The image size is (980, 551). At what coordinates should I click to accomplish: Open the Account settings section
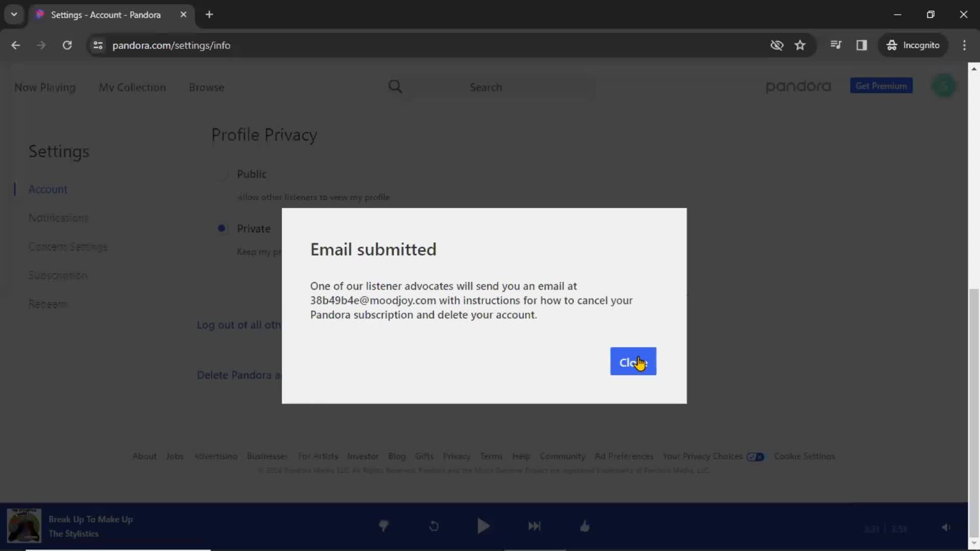point(48,189)
